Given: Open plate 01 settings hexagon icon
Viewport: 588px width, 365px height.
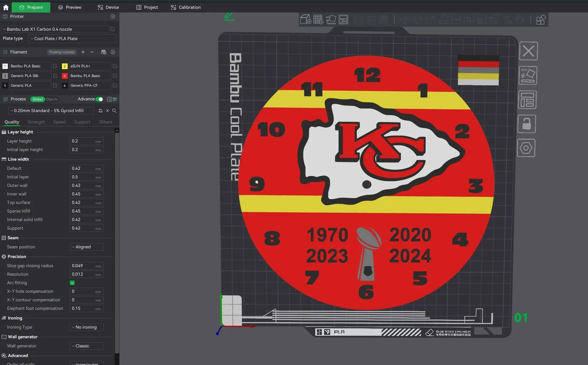Looking at the screenshot, I should (526, 148).
